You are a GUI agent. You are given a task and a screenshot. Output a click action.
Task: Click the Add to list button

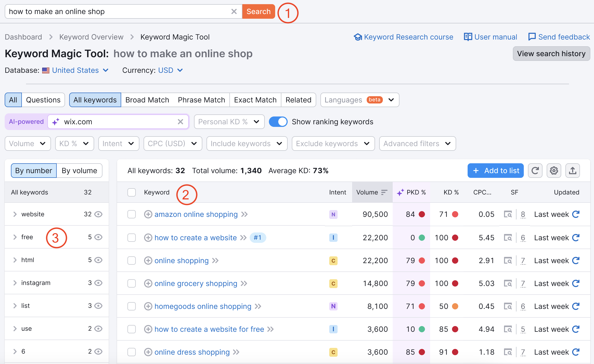coord(495,171)
